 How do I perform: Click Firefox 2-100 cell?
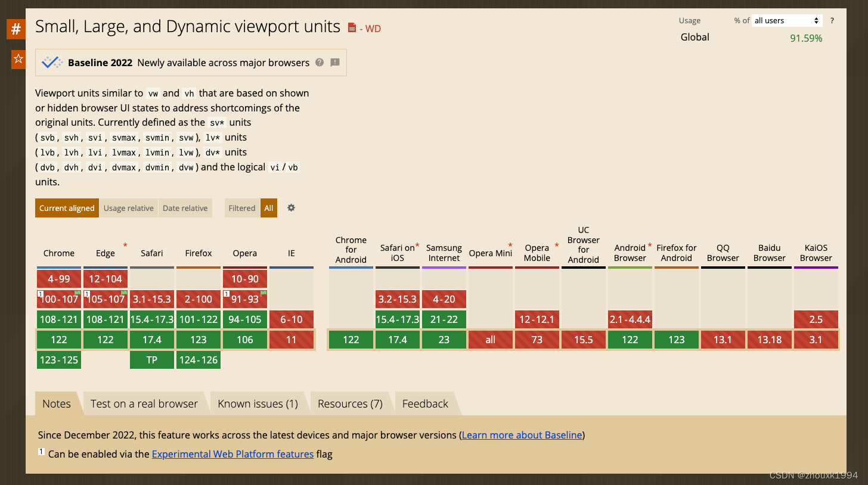click(199, 299)
